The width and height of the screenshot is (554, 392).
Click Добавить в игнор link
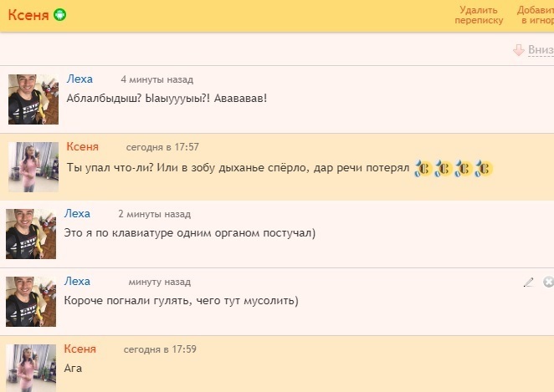(536, 15)
